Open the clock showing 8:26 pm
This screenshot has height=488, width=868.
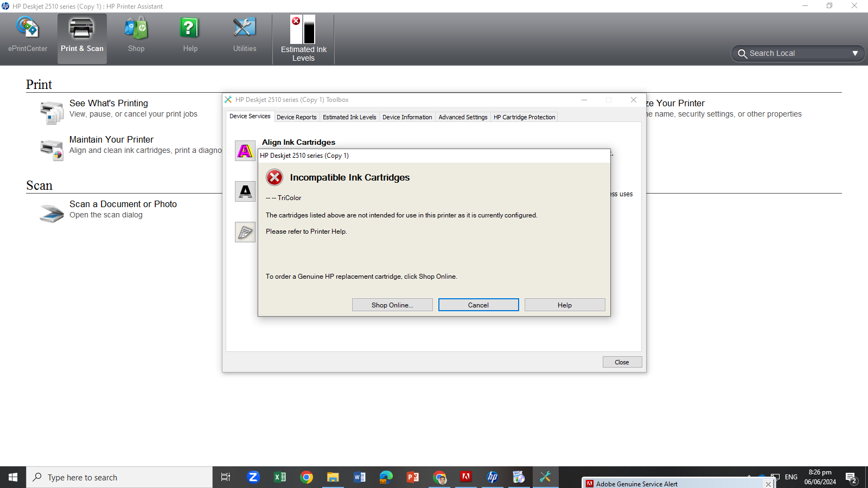point(820,477)
